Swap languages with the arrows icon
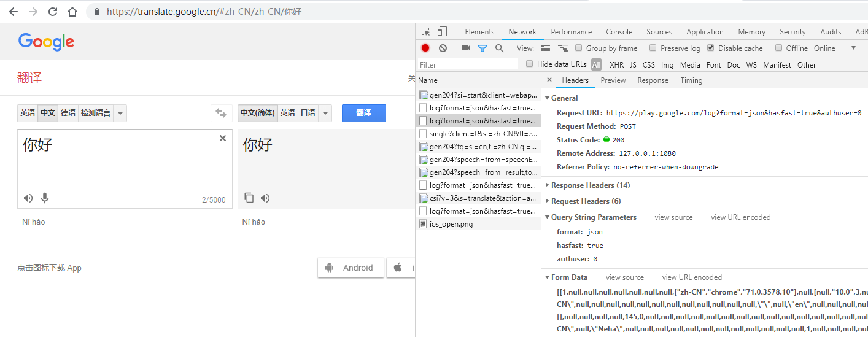Screen dimensions: 868x337 pyautogui.click(x=221, y=113)
